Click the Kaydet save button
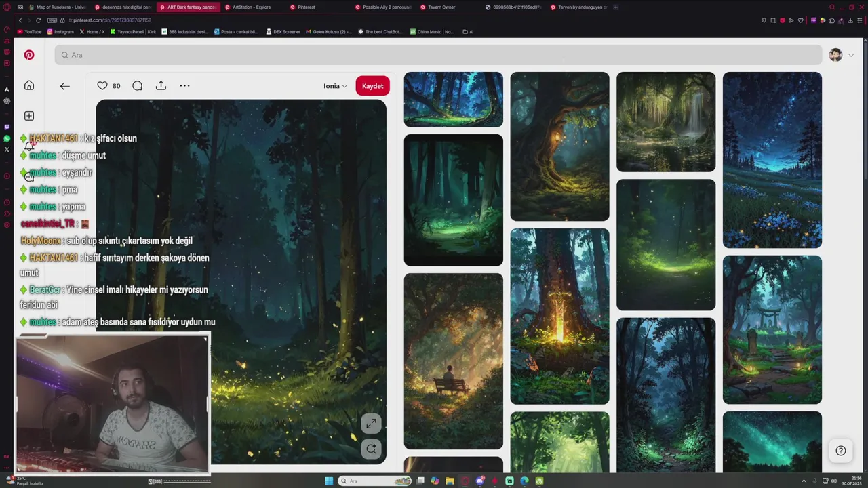The image size is (868, 488). (x=372, y=86)
